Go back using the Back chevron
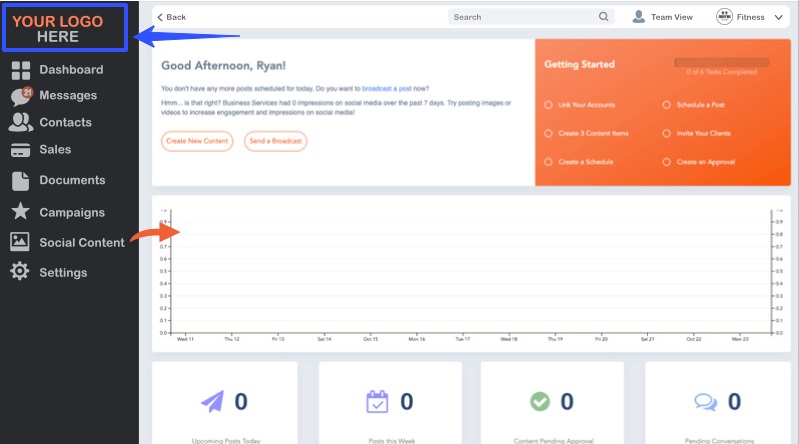The width and height of the screenshot is (799, 444). [171, 17]
